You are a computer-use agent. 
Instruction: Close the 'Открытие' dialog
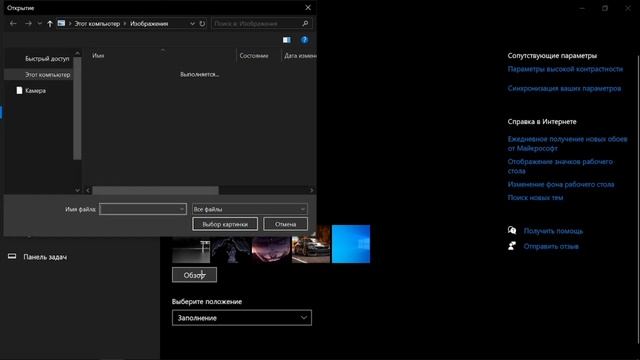click(308, 8)
